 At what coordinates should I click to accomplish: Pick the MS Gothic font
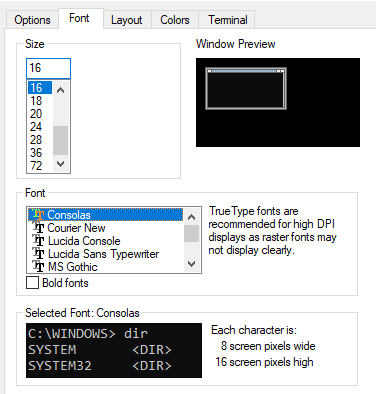pos(105,267)
